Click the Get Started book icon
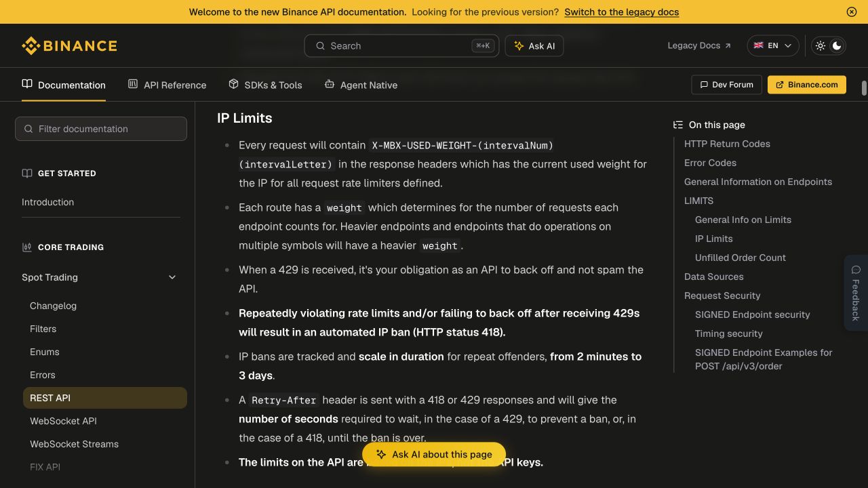This screenshot has width=868, height=488. point(27,174)
